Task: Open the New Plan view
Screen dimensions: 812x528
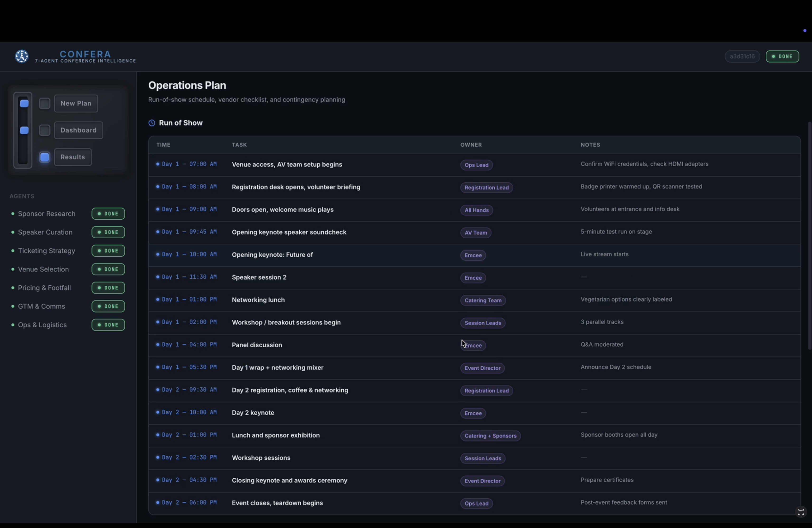Action: tap(76, 104)
